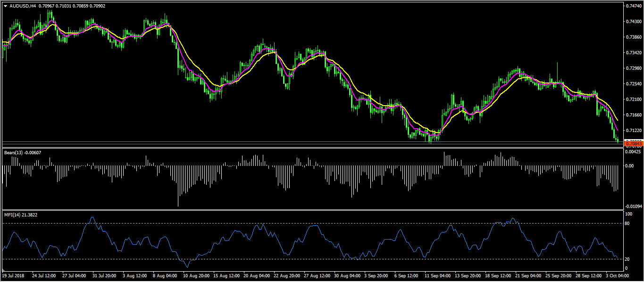Click the 19 Jul 2018 time axis label
Image resolution: width=644 pixels, height=282 pixels.
tap(13, 275)
